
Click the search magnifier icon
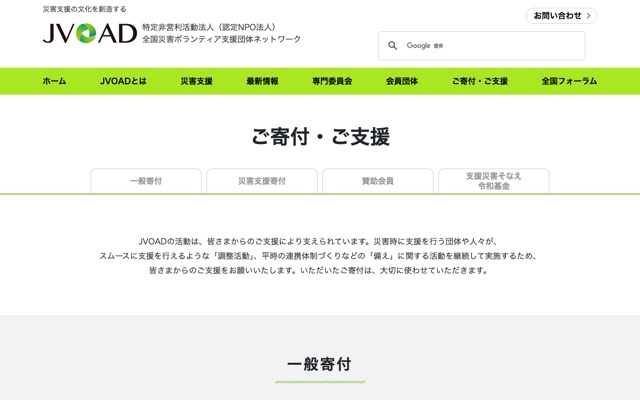[x=393, y=45]
